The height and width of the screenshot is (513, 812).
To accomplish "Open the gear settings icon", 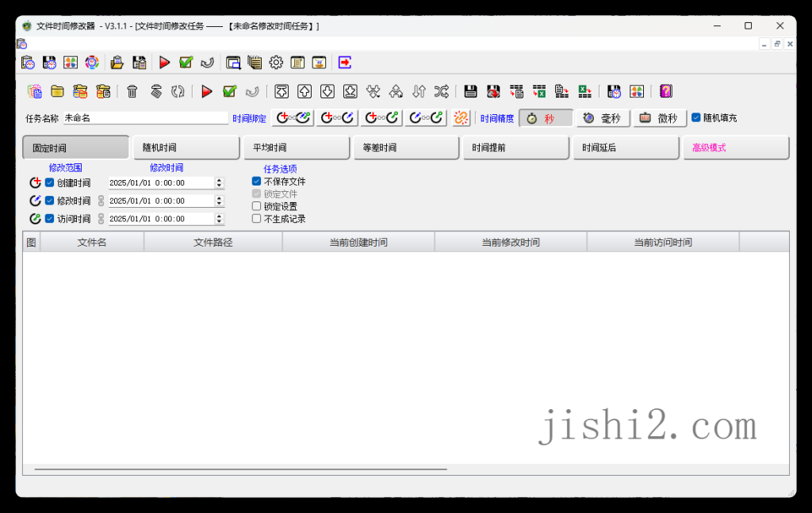I will coord(276,63).
